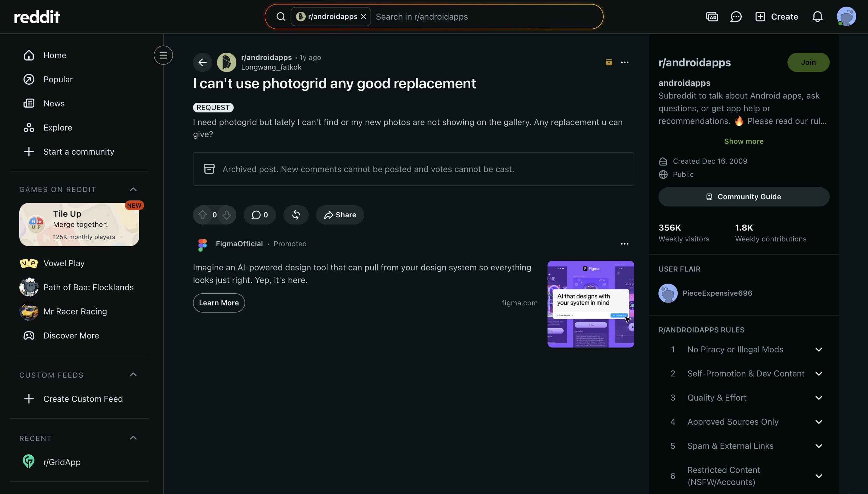
Task: Click the Learn More button
Action: [219, 303]
